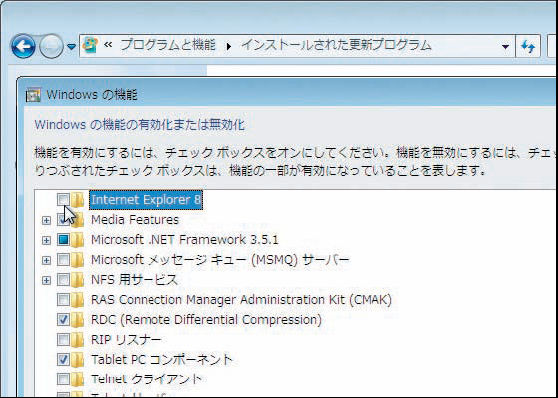Open the address bar history dropdown
The height and width of the screenshot is (398, 558).
[x=505, y=47]
